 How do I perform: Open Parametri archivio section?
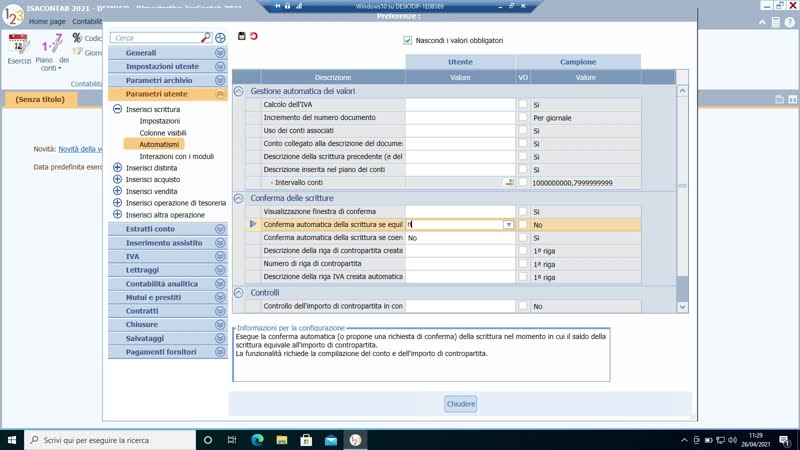168,80
